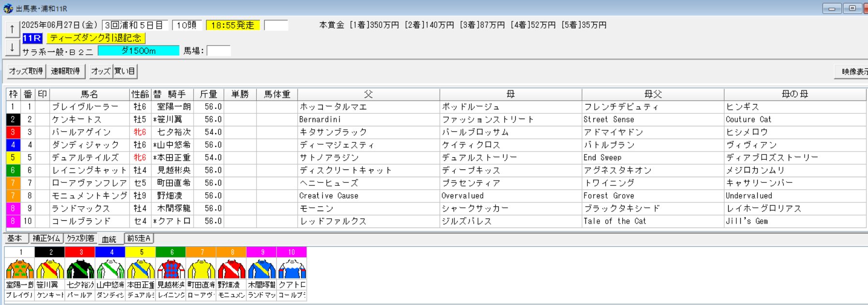This screenshot has height=305, width=868.
Task: Select red silk icon number 8 野畑凌
Action: pos(231,269)
